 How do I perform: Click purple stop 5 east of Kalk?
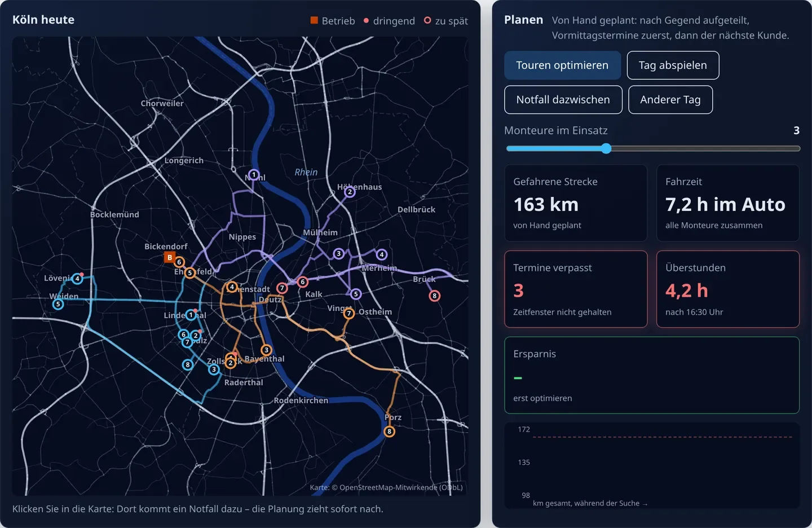pyautogui.click(x=355, y=294)
